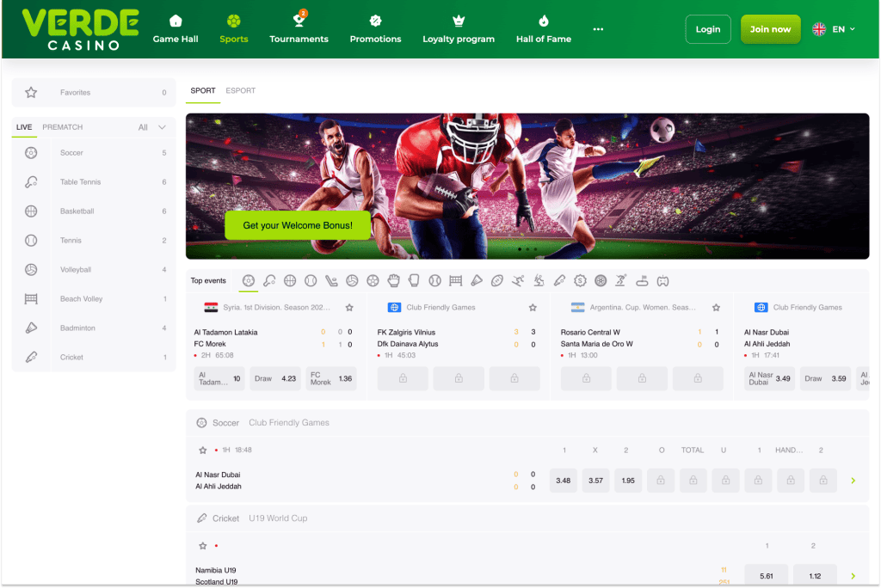The width and height of the screenshot is (881, 588).
Task: Open Soccer in the live sports list
Action: coord(94,153)
